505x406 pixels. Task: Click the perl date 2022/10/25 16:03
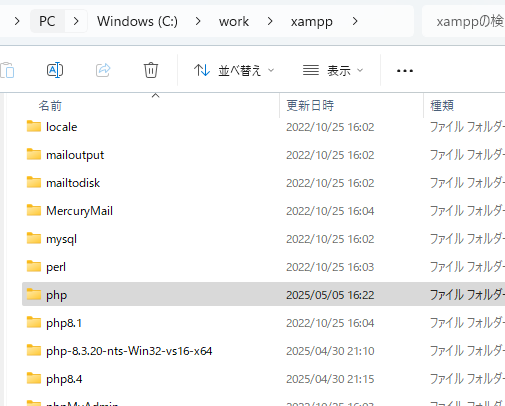pyautogui.click(x=330, y=267)
